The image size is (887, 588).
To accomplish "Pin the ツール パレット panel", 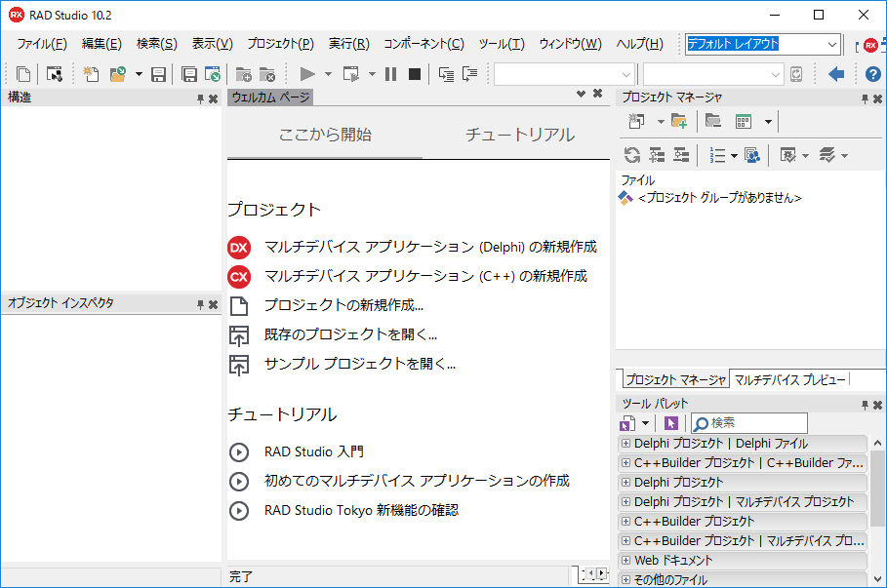I will point(865,405).
